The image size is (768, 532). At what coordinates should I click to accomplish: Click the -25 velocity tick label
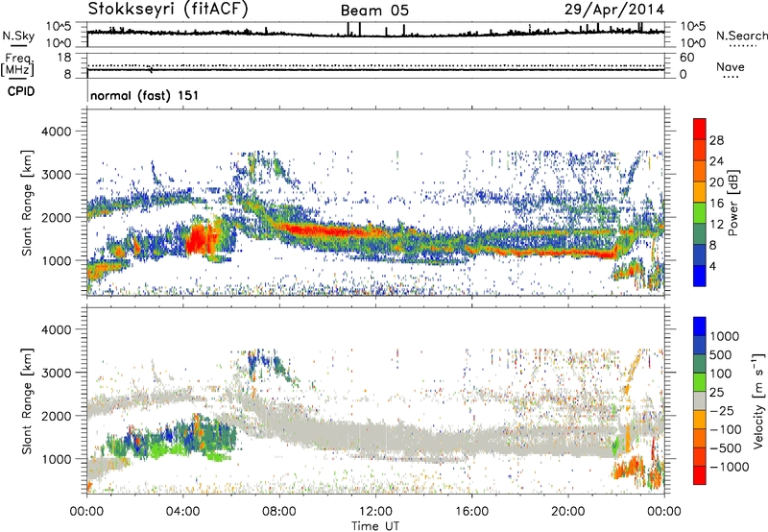pos(723,410)
